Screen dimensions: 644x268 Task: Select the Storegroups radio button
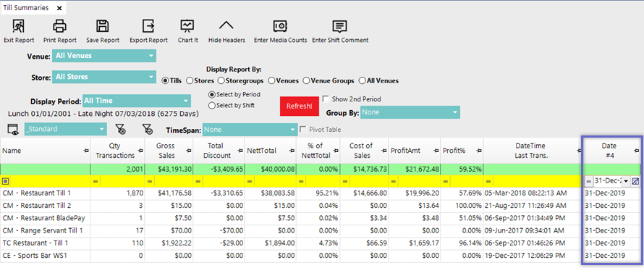point(221,81)
